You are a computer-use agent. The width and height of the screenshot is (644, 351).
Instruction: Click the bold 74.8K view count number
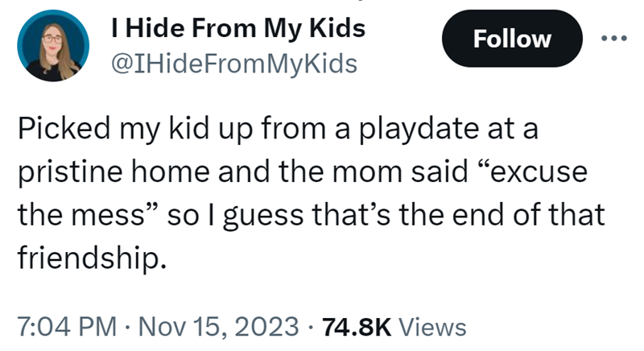pos(356,327)
